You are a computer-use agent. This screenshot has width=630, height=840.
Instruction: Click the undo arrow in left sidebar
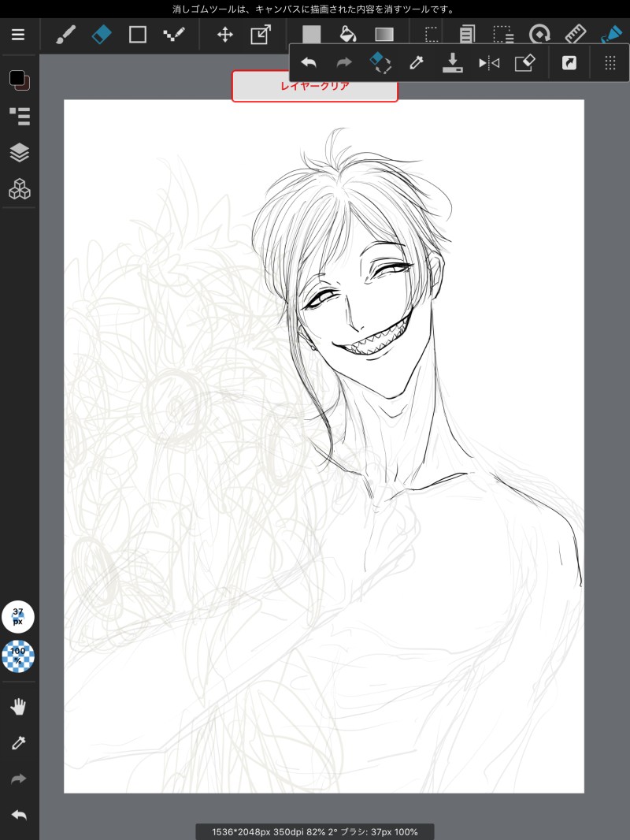pyautogui.click(x=19, y=816)
